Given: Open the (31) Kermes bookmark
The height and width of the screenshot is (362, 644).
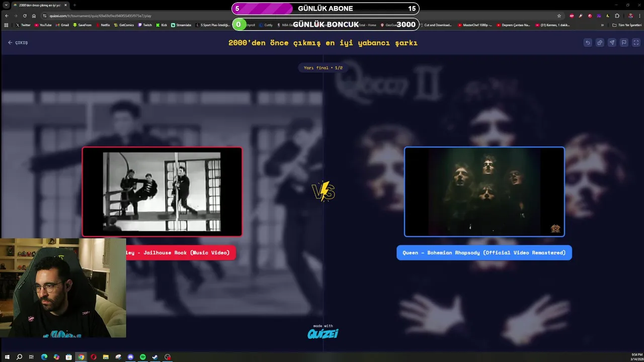Looking at the screenshot, I should click(x=553, y=25).
